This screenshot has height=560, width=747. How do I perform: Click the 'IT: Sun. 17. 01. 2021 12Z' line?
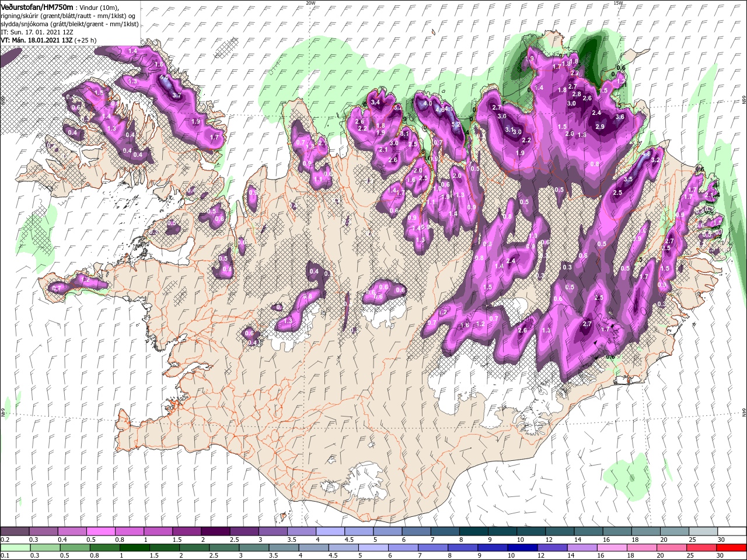(x=36, y=32)
